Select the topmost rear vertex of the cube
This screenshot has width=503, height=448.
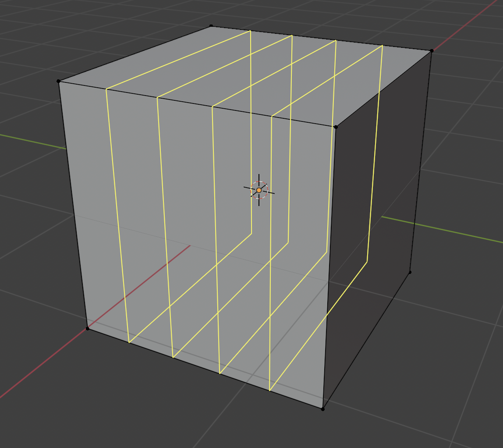[211, 26]
